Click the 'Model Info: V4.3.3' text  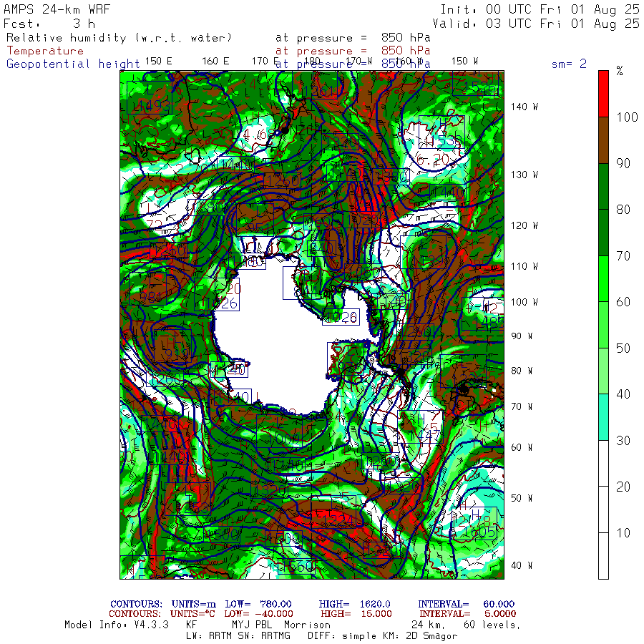click(x=117, y=625)
